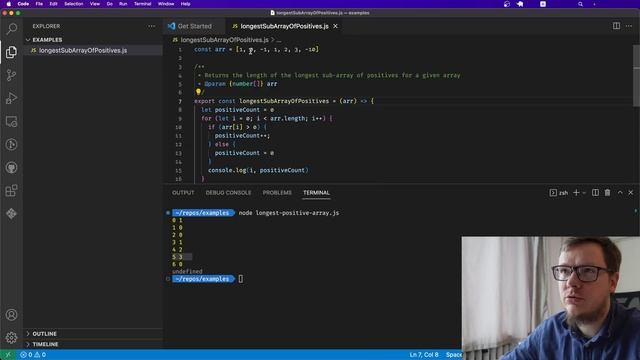Switch to the DEBUG CONSOLE tab
The height and width of the screenshot is (360, 640).
(229, 193)
